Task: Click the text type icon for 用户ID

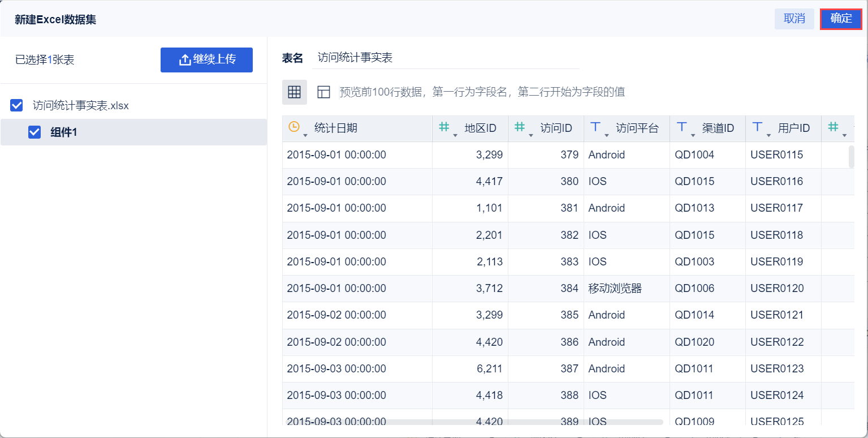Action: [757, 127]
